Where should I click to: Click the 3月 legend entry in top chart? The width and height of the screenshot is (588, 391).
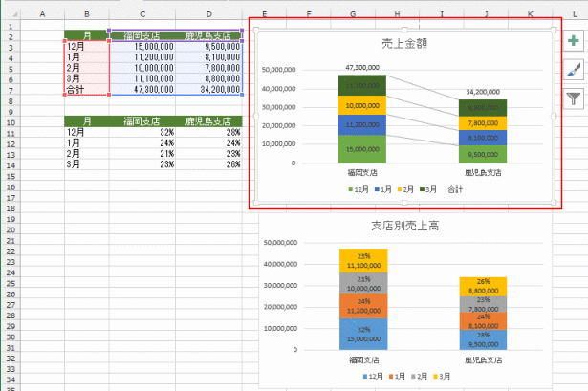[x=428, y=189]
